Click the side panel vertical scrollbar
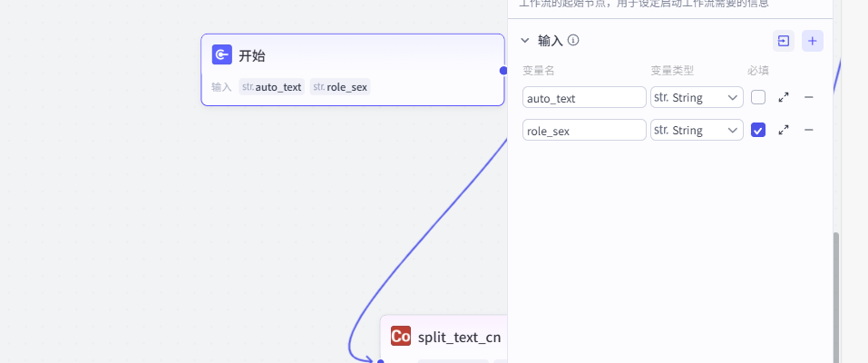This screenshot has height=363, width=868. pos(835,290)
